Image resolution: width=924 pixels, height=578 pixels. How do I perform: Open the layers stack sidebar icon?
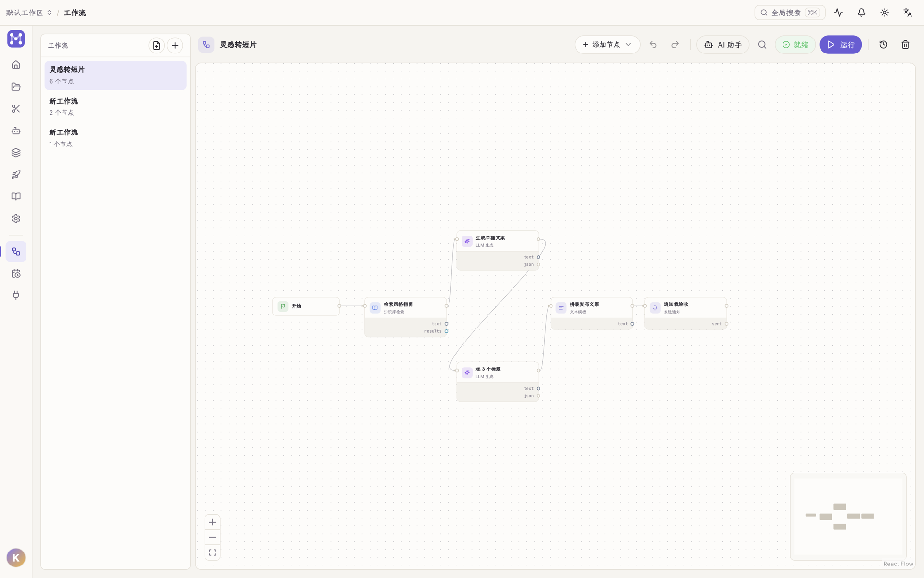click(16, 153)
